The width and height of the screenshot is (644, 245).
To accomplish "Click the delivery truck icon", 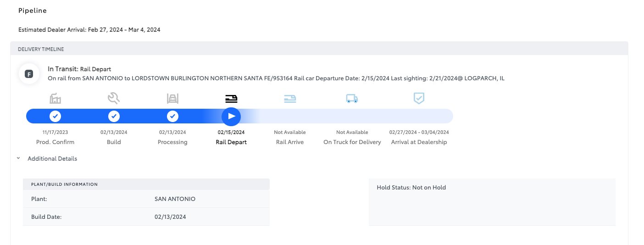I will tap(352, 98).
